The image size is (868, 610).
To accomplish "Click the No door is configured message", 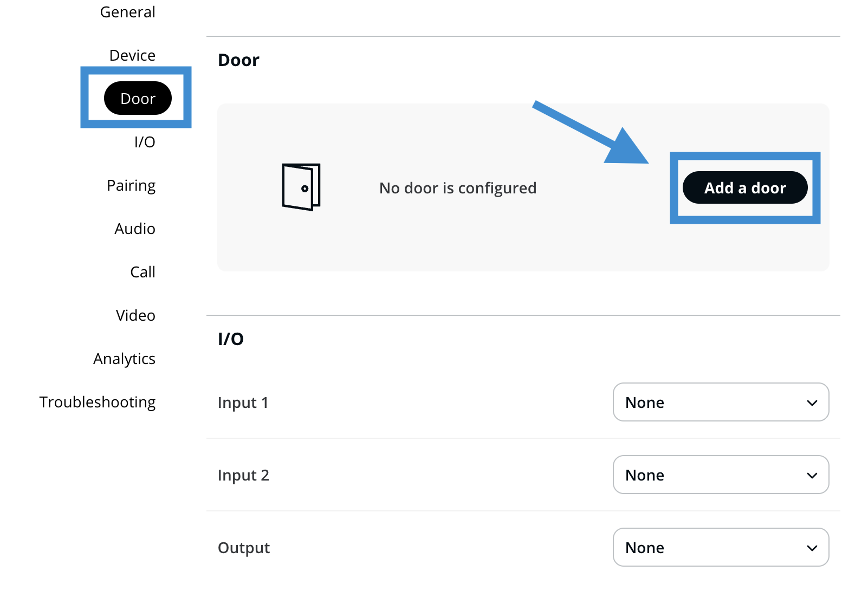I will coord(458,188).
